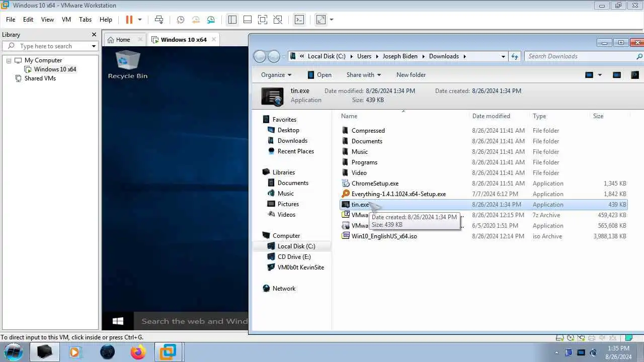
Task: Show hidden system tray icons
Action: point(556,352)
